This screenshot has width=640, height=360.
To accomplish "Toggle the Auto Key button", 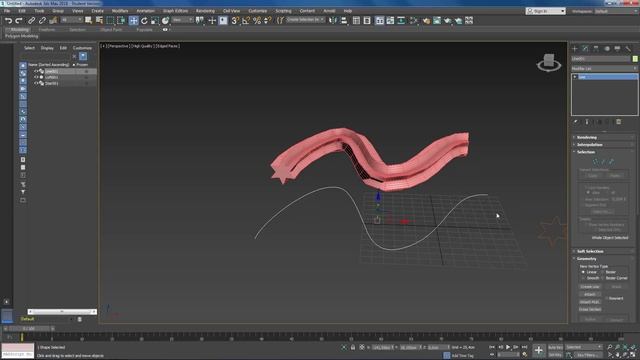I will 555,347.
